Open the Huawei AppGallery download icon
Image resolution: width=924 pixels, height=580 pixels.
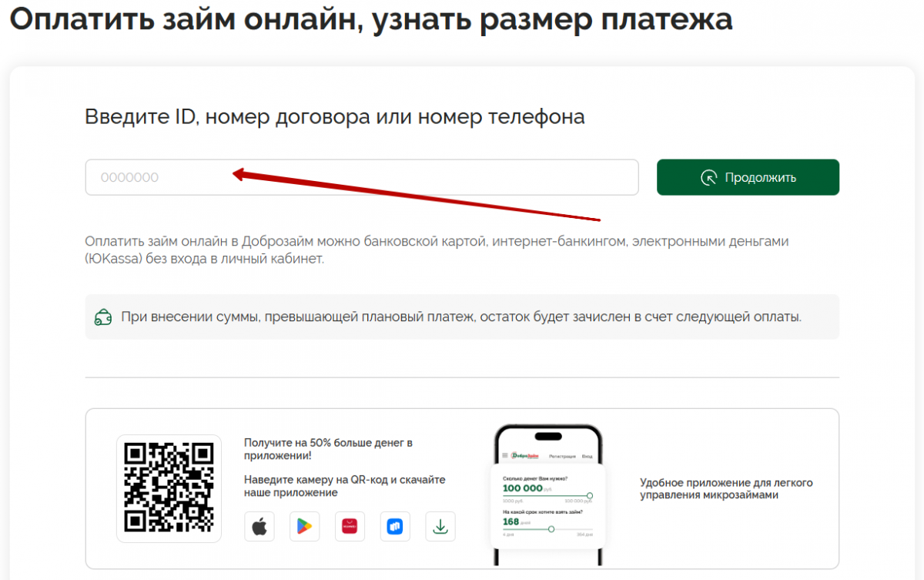coord(350,526)
